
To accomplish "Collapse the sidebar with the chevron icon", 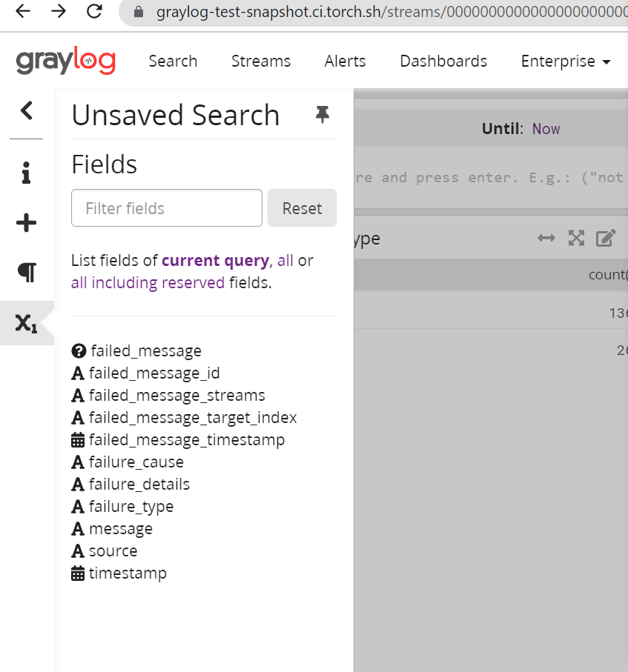I will (x=26, y=110).
